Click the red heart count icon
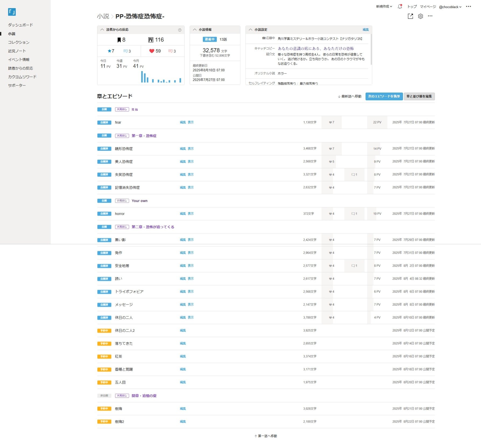Screen dimensions: 481x448 click(152, 51)
